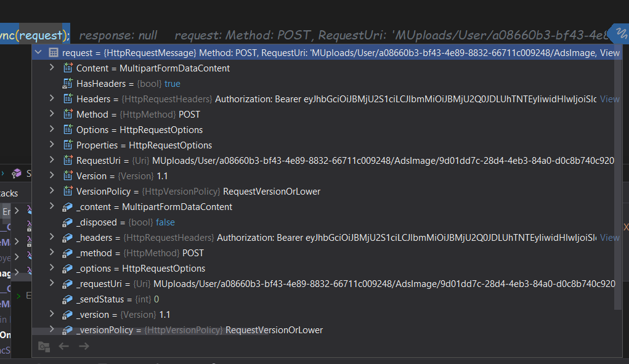The height and width of the screenshot is (364, 629).
Task: Expand the RequestUri property node
Action: pos(52,160)
